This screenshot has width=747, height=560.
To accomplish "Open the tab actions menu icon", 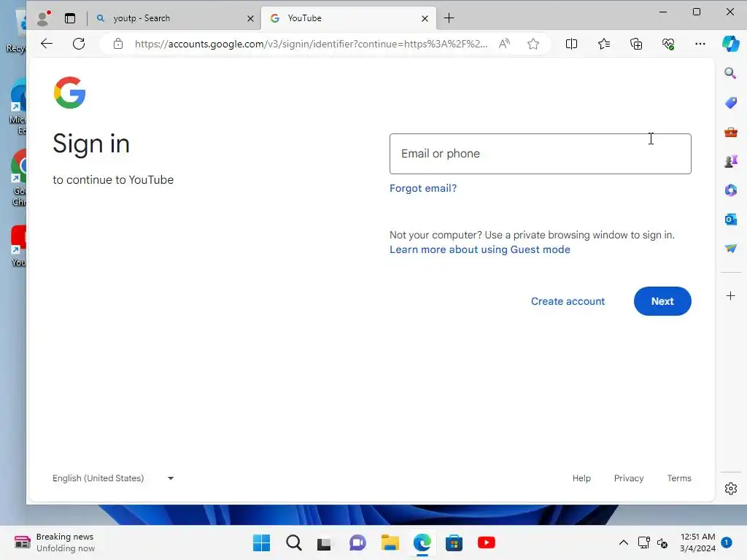I will click(70, 18).
